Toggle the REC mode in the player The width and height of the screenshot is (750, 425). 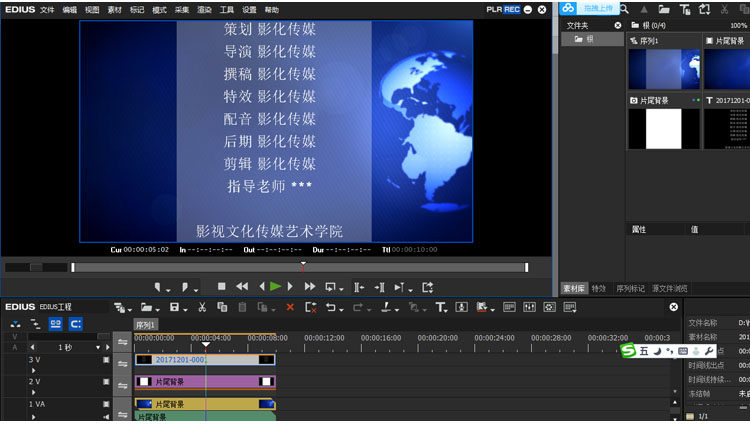pyautogui.click(x=512, y=9)
